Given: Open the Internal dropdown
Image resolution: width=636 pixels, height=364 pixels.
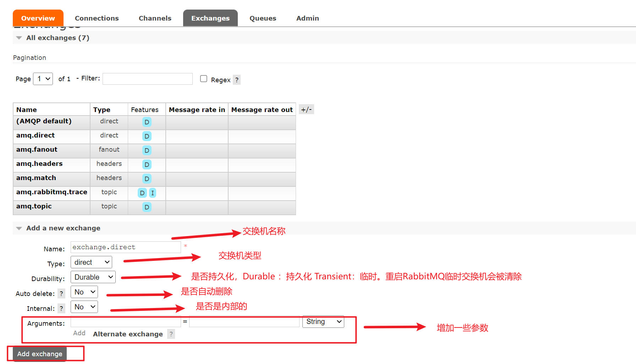Looking at the screenshot, I should (84, 307).
